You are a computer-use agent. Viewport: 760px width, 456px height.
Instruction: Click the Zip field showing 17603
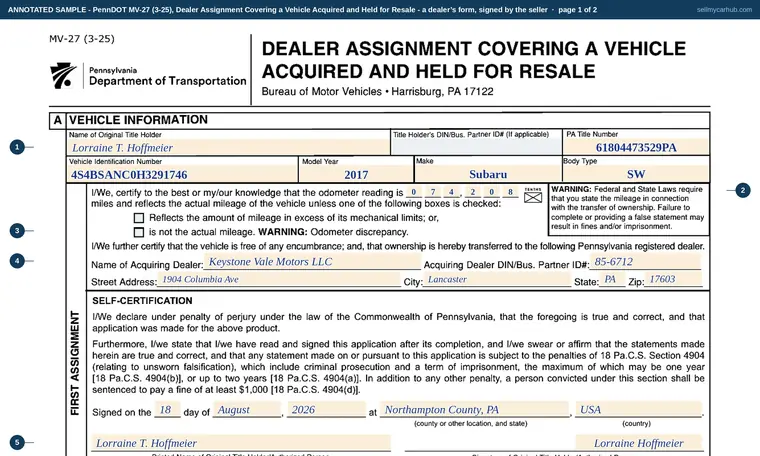(x=673, y=280)
